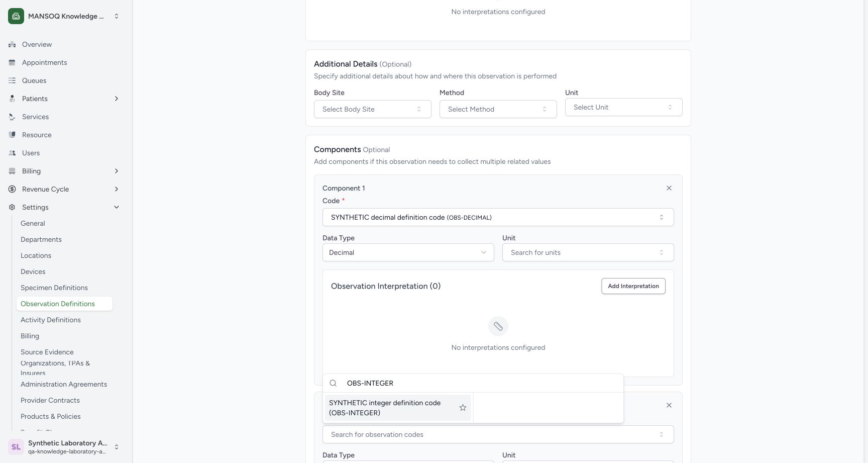Click the OBS-INTEGER search input field
Screen dimensions: 868x463
482,383
